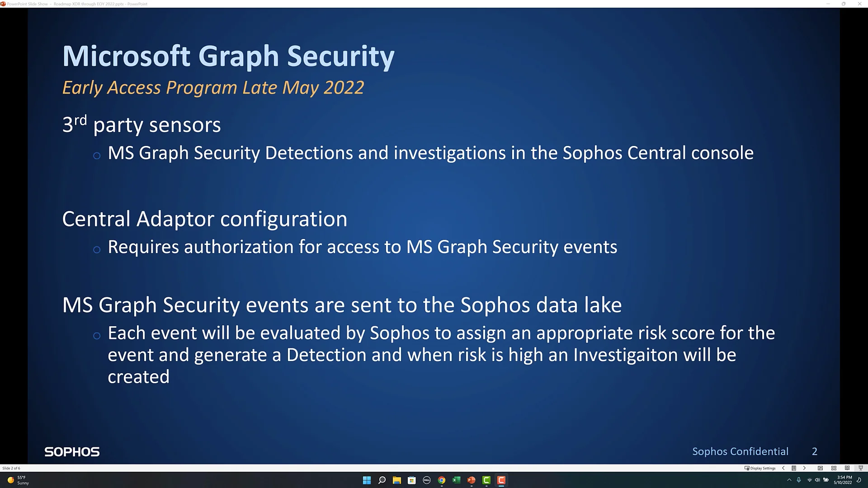Open the pen annotation menu in slideshow toolbar
The height and width of the screenshot is (488, 868).
pos(794,468)
